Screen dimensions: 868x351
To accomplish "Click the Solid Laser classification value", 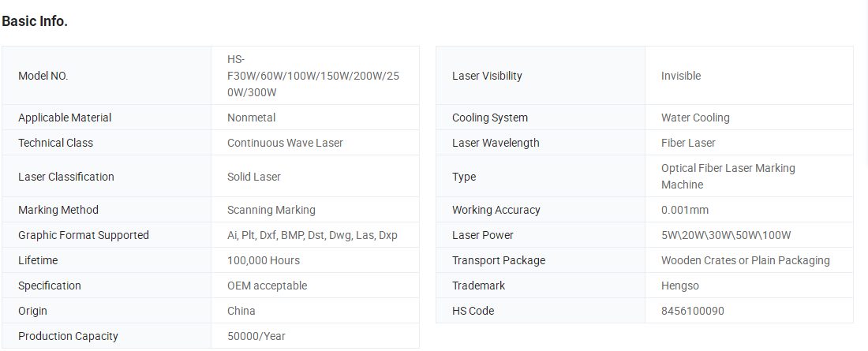I will pos(254,177).
